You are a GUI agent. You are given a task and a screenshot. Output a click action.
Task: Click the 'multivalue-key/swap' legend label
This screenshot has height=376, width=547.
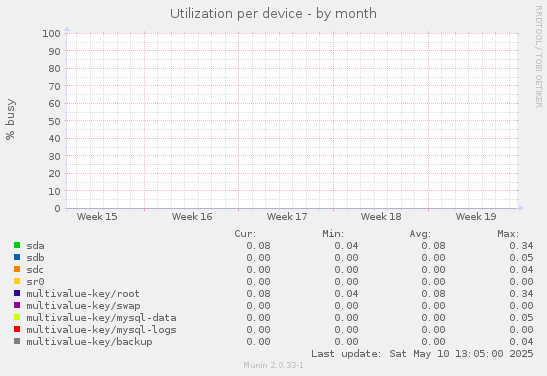[x=83, y=306]
